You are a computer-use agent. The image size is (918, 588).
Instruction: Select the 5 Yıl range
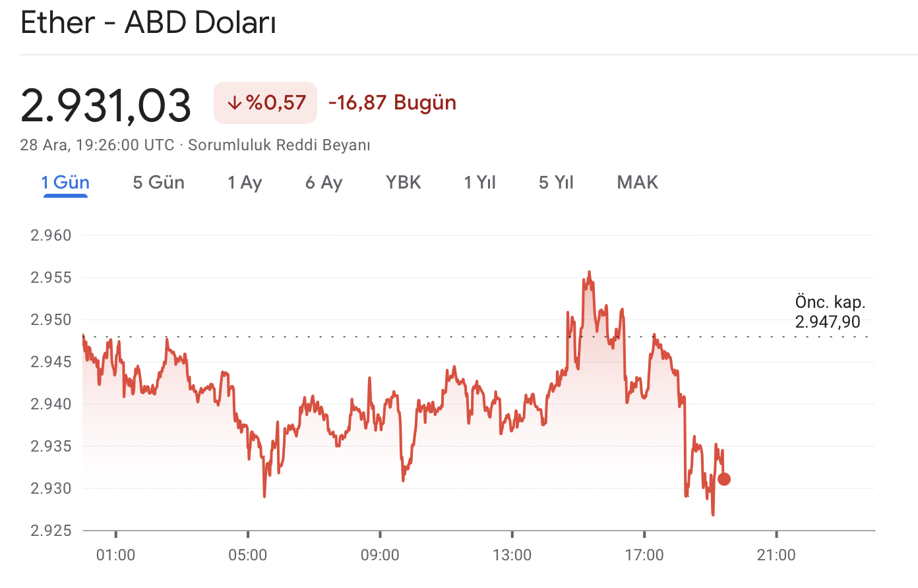[555, 183]
